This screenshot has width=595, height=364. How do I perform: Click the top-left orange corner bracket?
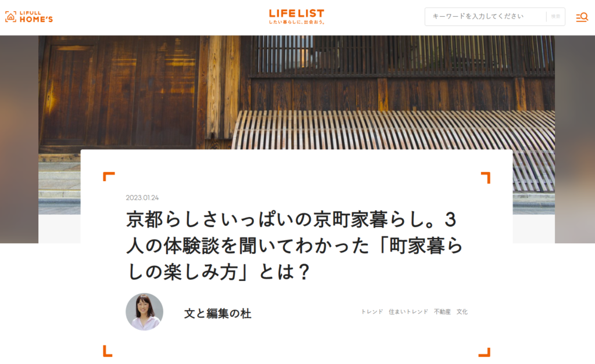click(x=109, y=176)
